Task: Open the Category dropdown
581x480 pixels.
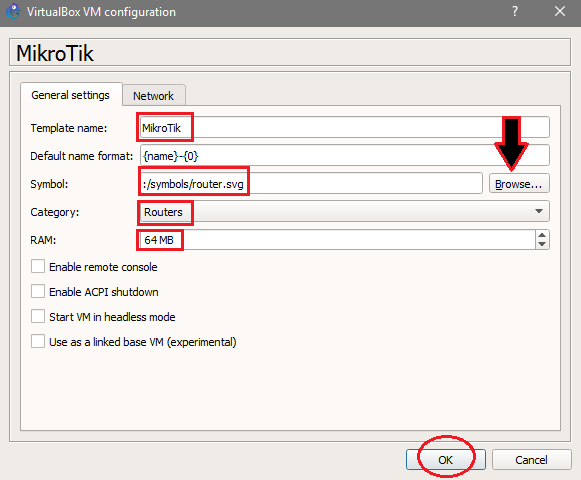Action: pyautogui.click(x=345, y=212)
